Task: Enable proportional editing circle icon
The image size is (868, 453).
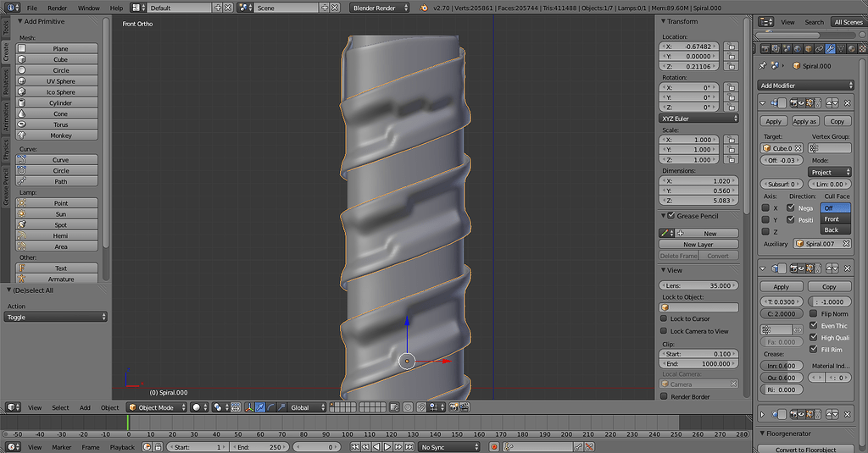Action: pyautogui.click(x=408, y=407)
